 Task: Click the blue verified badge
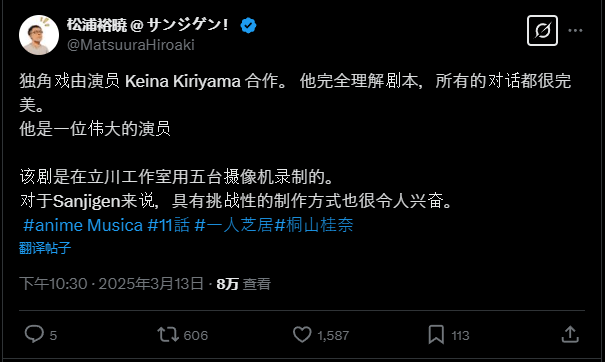248,25
